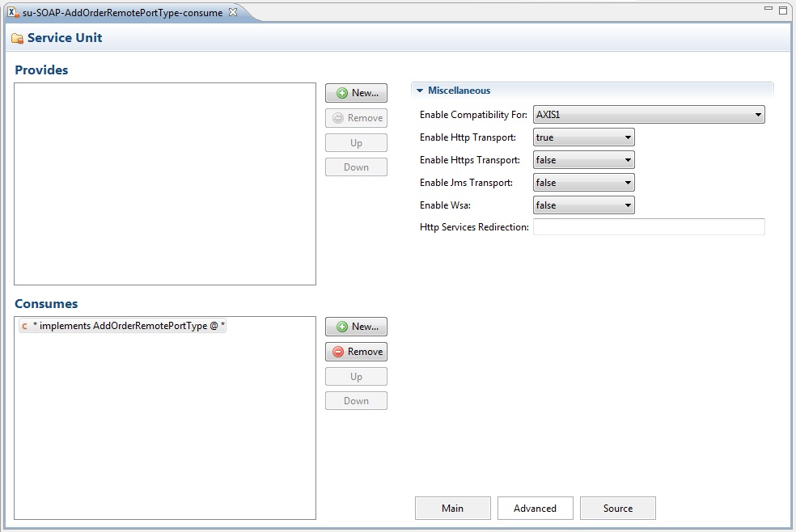Open the Enable Compatibility For dropdown
The width and height of the screenshot is (796, 532).
click(649, 115)
